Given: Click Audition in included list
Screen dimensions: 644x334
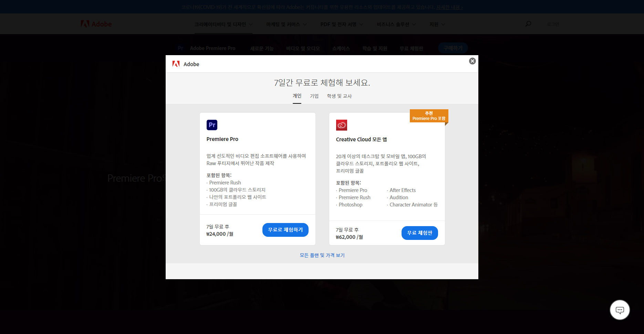Looking at the screenshot, I should click(398, 198).
